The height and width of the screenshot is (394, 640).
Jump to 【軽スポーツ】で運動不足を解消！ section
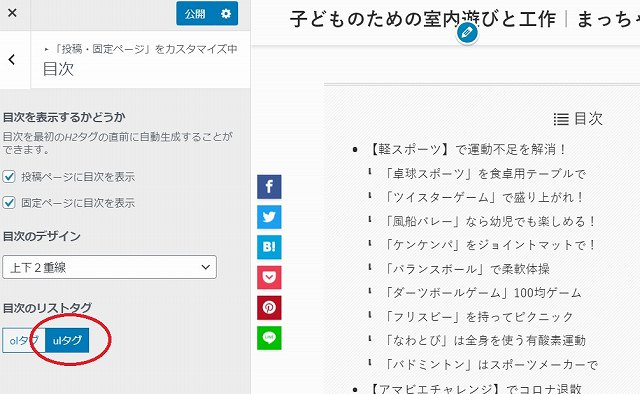coord(466,149)
